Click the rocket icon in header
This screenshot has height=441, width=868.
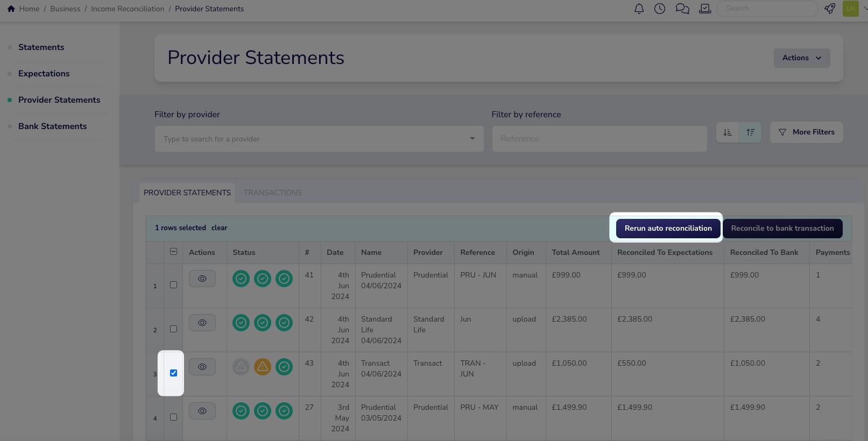click(x=830, y=9)
